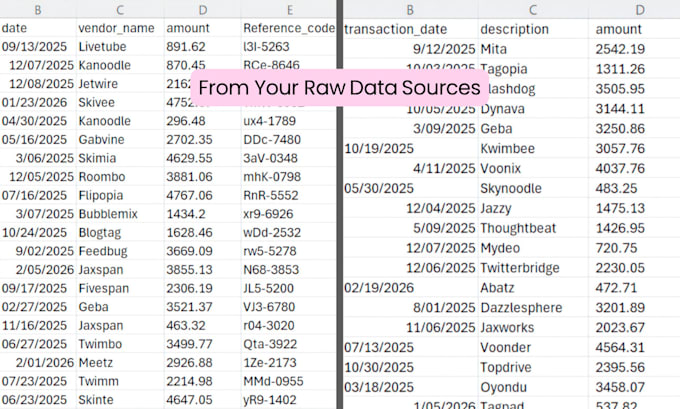Select the Meetz vendor cell
The width and height of the screenshot is (680, 409).
click(120, 363)
